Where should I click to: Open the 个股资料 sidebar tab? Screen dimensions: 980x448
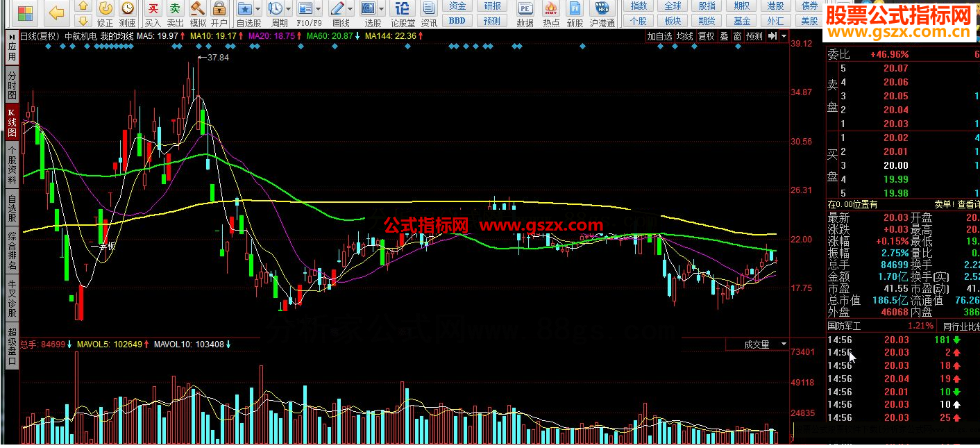pos(12,164)
